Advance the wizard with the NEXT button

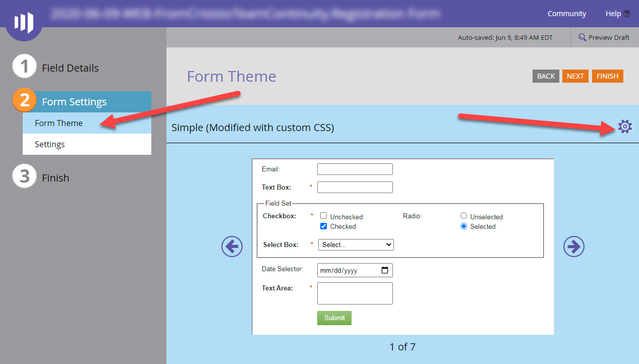pos(575,76)
